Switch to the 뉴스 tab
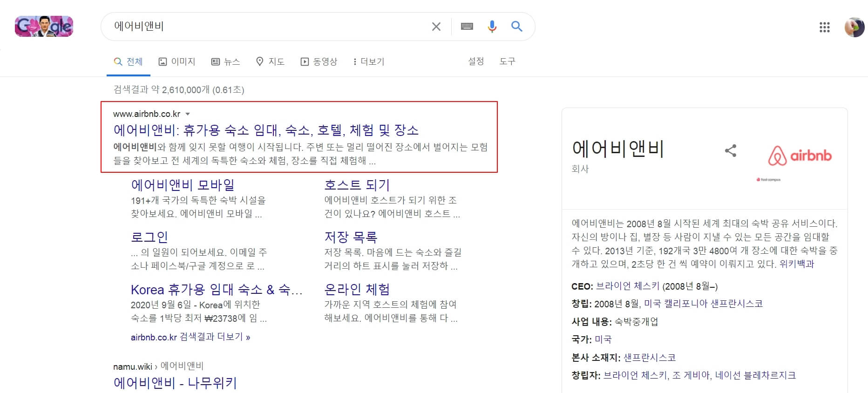The image size is (868, 393). click(225, 61)
